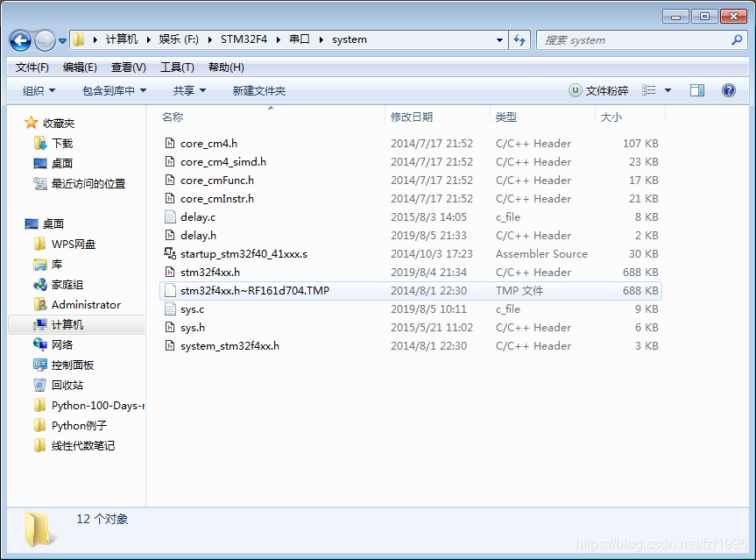The width and height of the screenshot is (756, 560).
Task: Open help with the question mark icon
Action: point(729,90)
